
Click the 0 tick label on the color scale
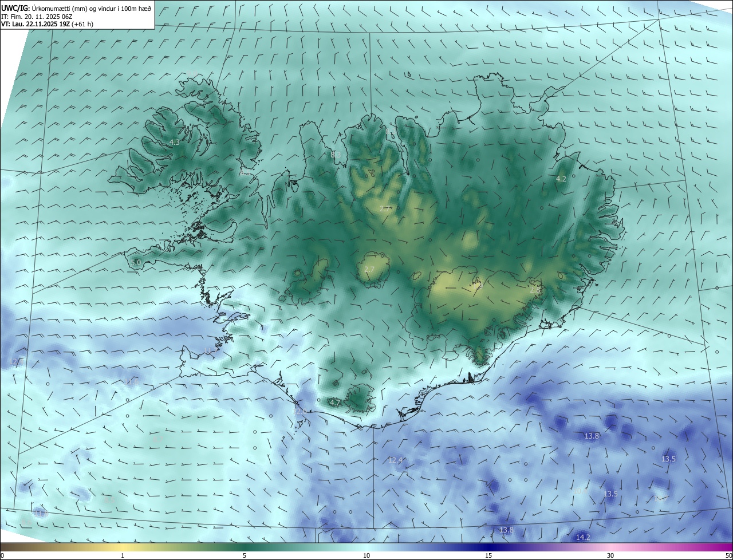2,555
